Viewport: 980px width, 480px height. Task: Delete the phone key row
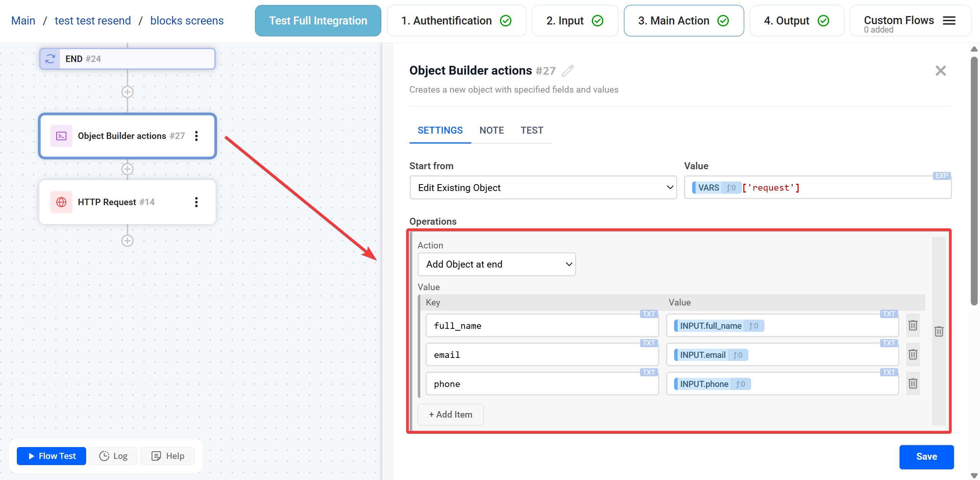pyautogui.click(x=913, y=384)
